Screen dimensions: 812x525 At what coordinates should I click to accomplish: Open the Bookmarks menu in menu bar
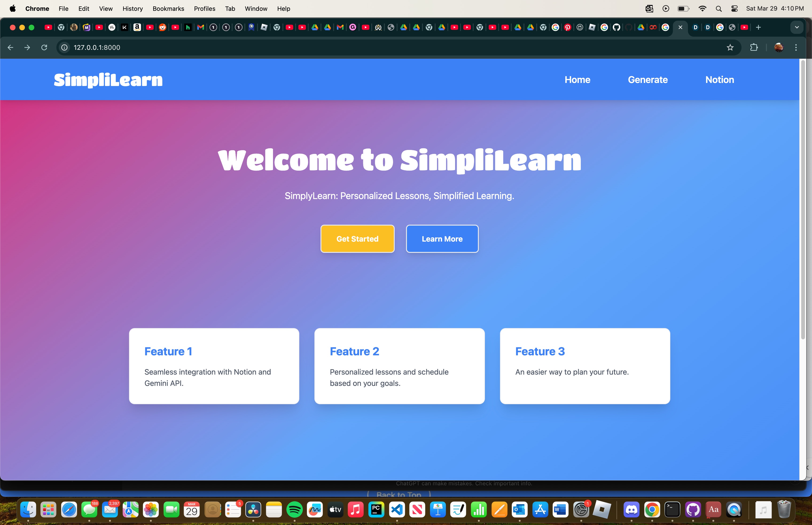[x=168, y=8]
